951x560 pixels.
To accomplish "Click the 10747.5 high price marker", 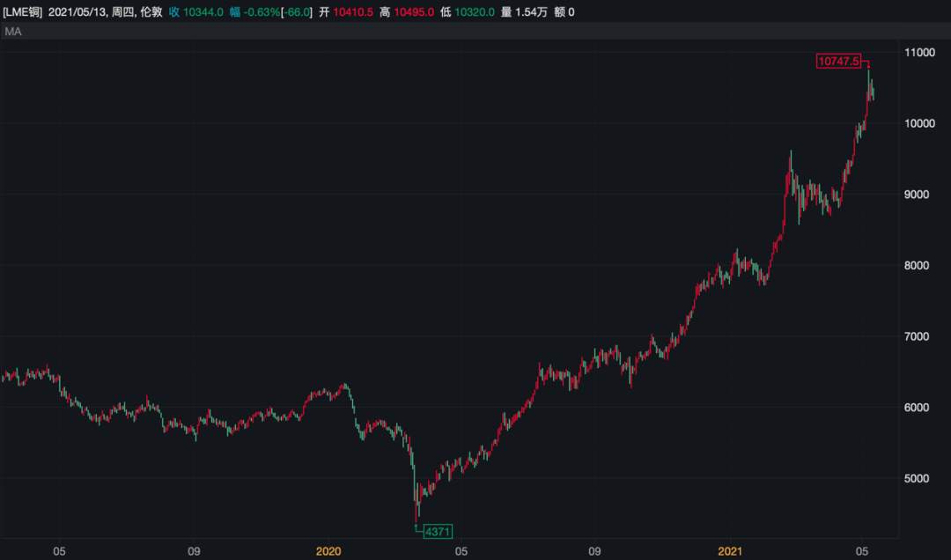I will click(838, 61).
